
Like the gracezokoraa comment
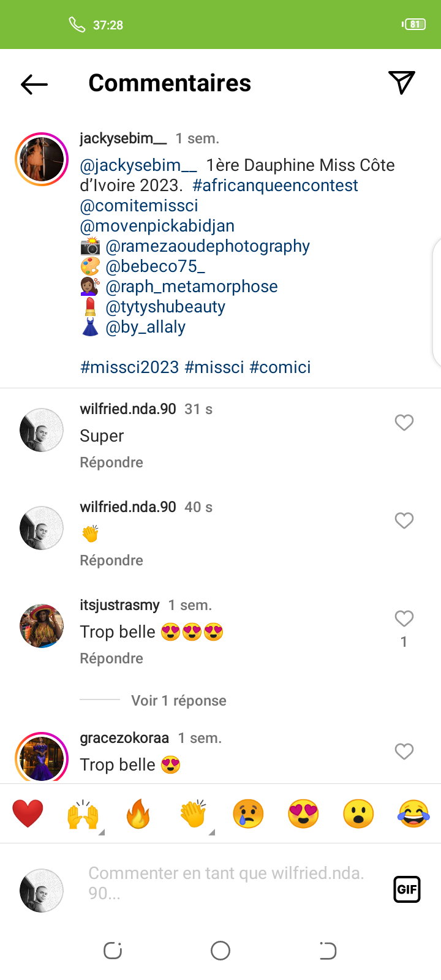click(x=404, y=752)
